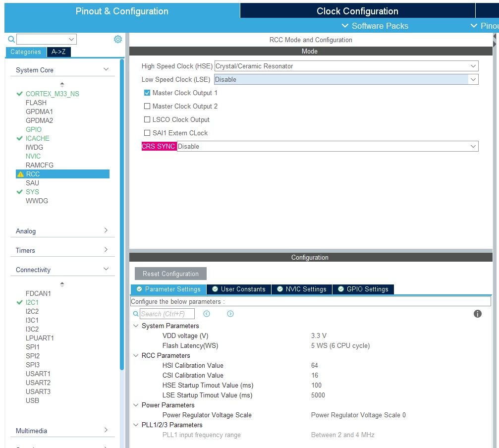The height and width of the screenshot is (448, 499).
Task: Open Low Speed Clock (LSE) dropdown
Action: pos(346,79)
